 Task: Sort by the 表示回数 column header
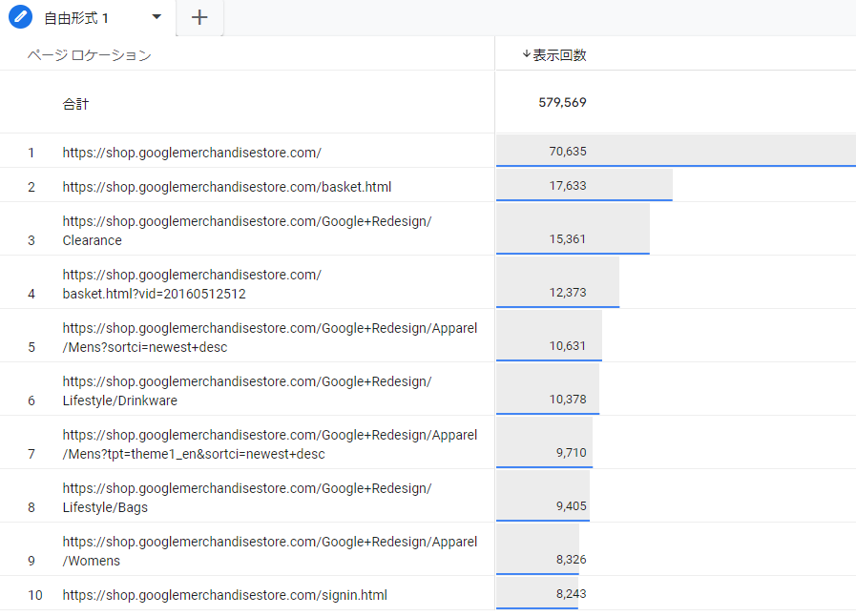tap(559, 55)
